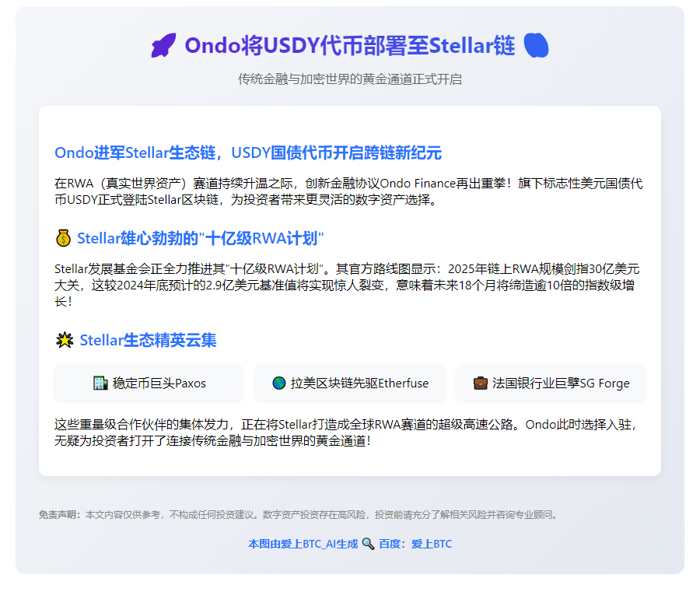Select the 法国银行业巨擘SG Forge card
This screenshot has height=599, width=700.
pyautogui.click(x=551, y=383)
